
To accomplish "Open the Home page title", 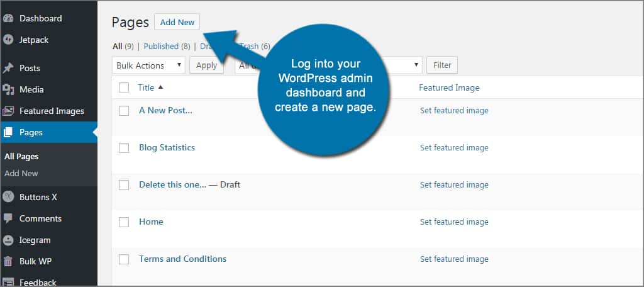I will pos(151,222).
